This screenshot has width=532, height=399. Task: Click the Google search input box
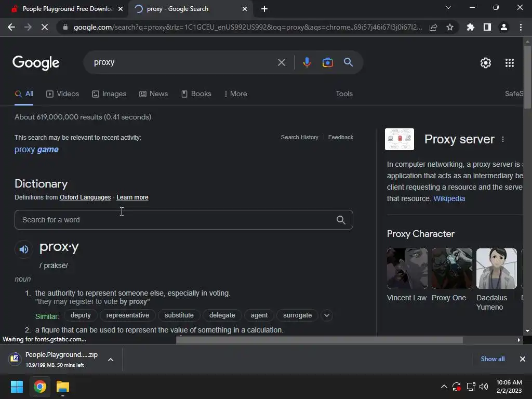[x=183, y=62]
